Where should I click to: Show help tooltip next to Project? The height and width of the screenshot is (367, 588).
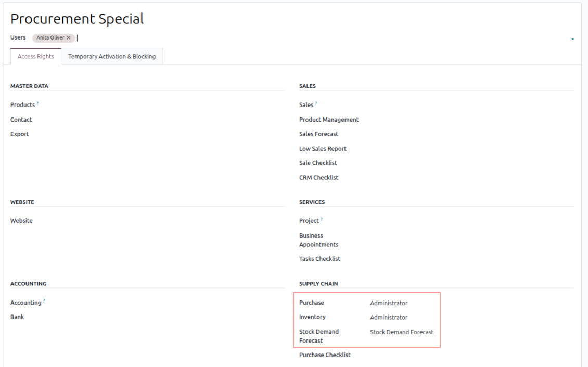coord(322,219)
